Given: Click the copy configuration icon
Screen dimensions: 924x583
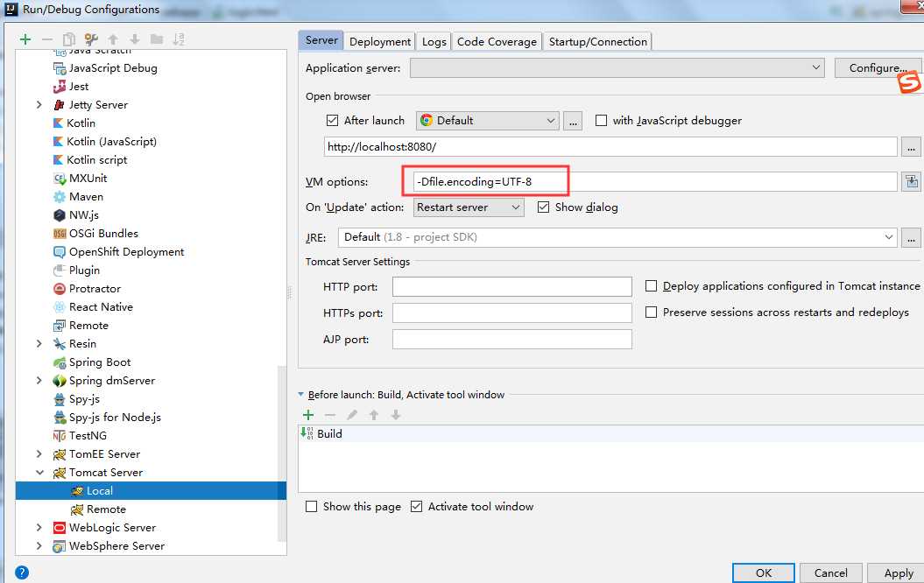Looking at the screenshot, I should [x=69, y=39].
